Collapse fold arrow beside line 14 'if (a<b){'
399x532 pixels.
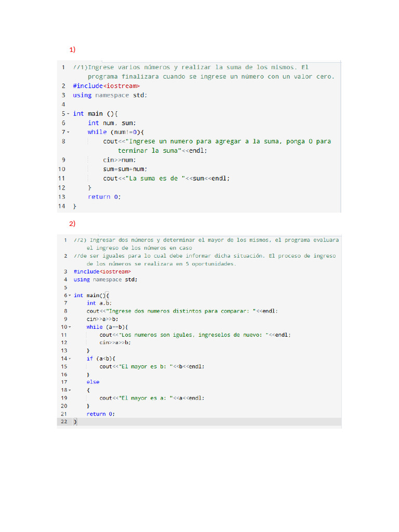[70, 358]
